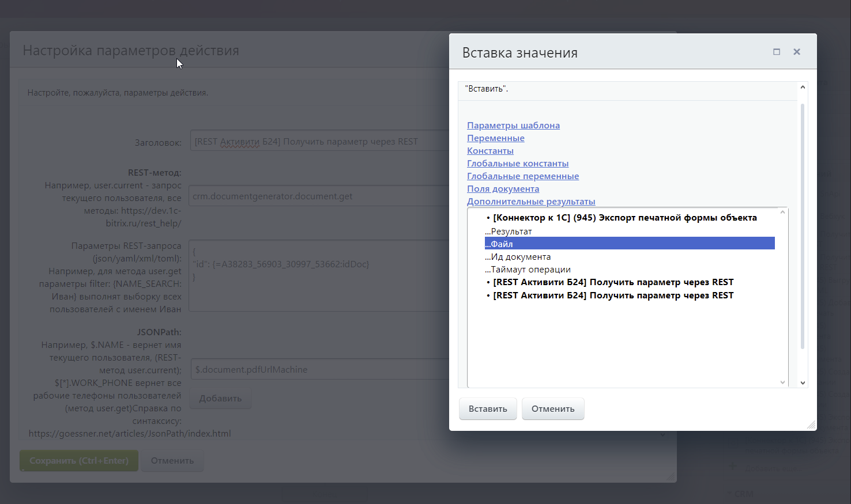The width and height of the screenshot is (851, 504).
Task: Expand the Переменные section
Action: point(495,138)
